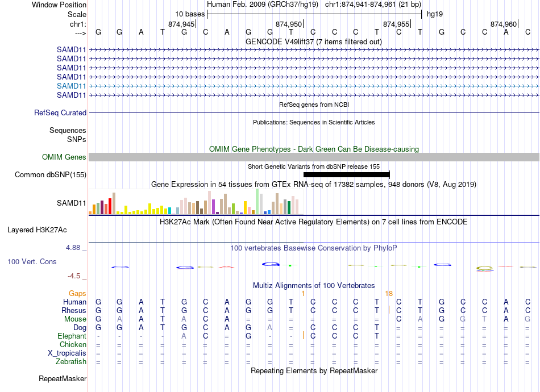Click the topmost SAMD11 GENCODE transcript label
This screenshot has width=540, height=392.
71,49
